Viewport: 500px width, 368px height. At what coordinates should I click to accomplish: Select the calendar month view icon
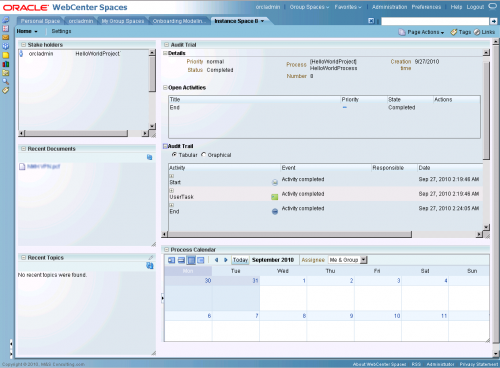pos(191,260)
